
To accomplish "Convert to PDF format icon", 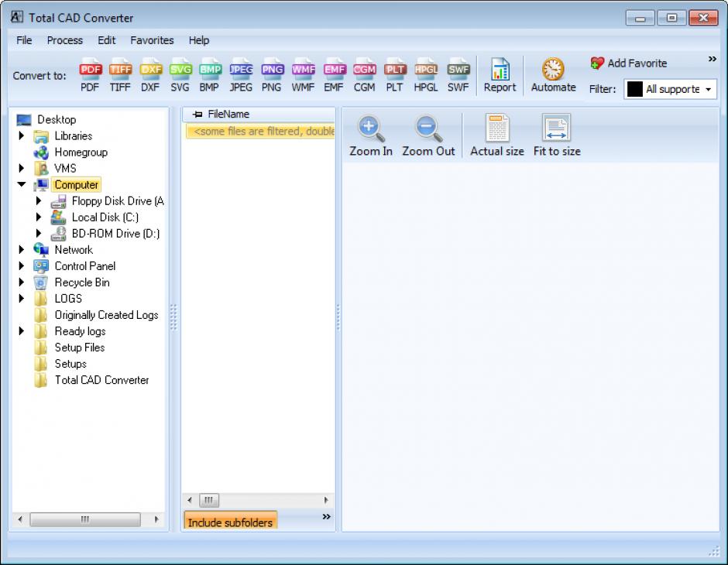I will [90, 74].
